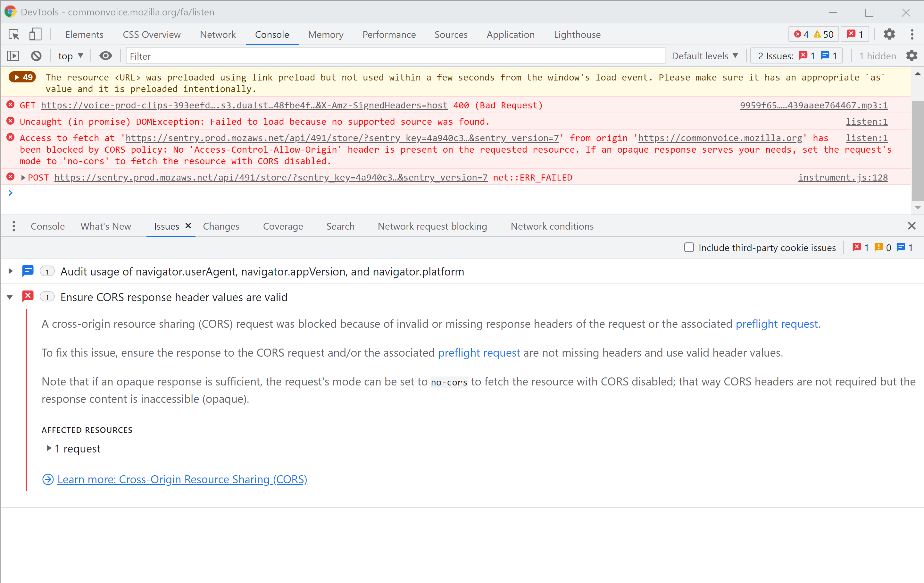This screenshot has width=924, height=583.
Task: Select the Coverage drawer tab
Action: tap(283, 226)
